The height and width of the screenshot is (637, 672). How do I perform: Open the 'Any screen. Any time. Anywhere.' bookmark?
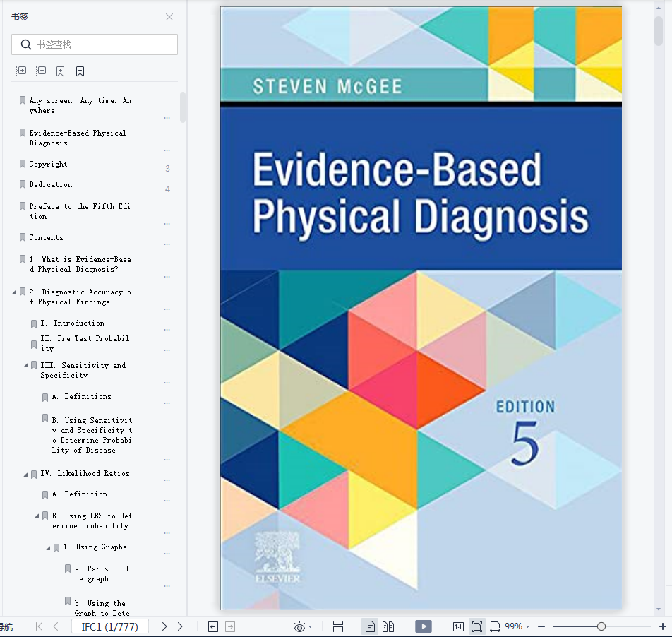click(x=80, y=105)
